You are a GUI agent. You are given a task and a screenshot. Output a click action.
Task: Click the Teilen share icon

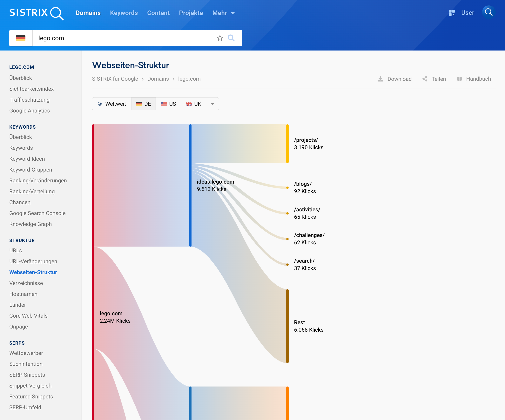pos(425,79)
